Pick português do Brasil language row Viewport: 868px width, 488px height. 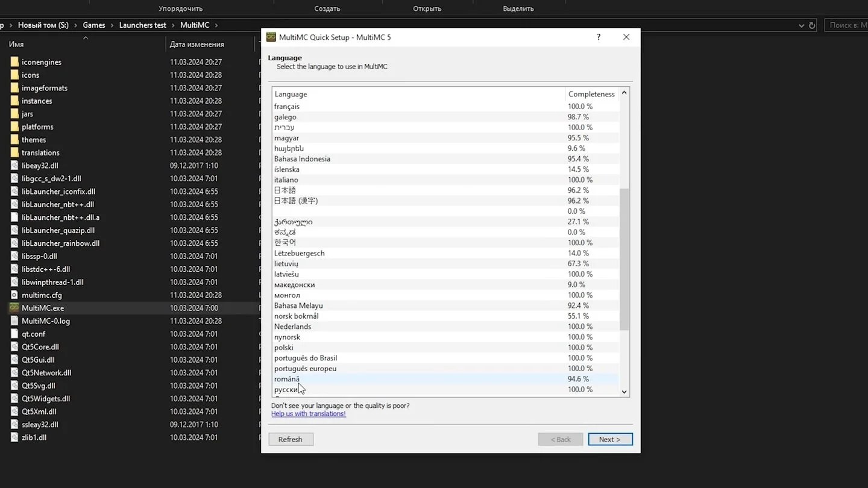coord(445,358)
